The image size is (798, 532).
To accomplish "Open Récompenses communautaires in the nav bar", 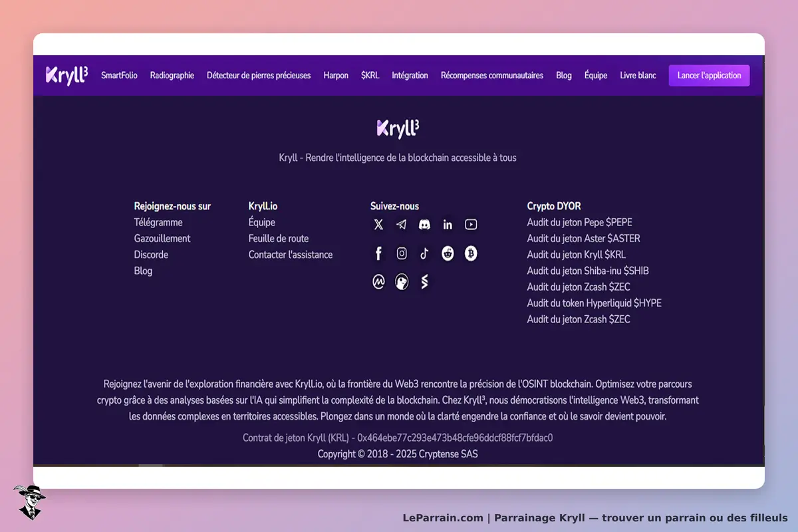I will click(x=492, y=75).
